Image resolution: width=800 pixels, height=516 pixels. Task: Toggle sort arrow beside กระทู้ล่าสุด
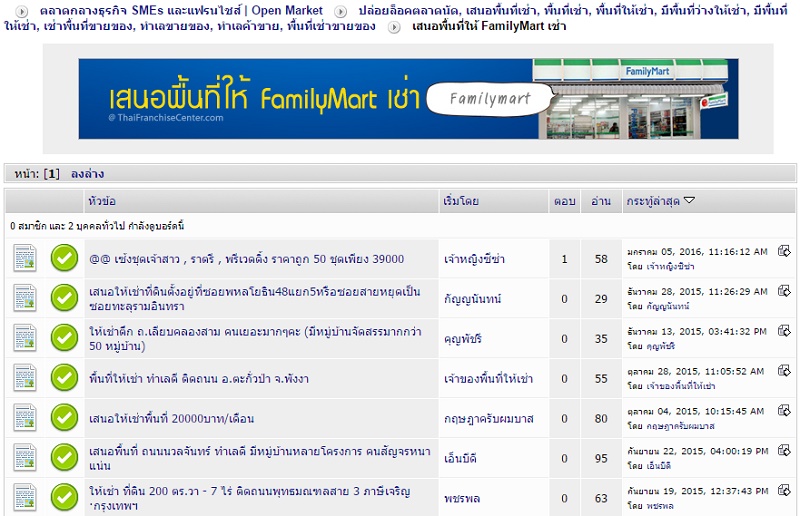pyautogui.click(x=689, y=200)
